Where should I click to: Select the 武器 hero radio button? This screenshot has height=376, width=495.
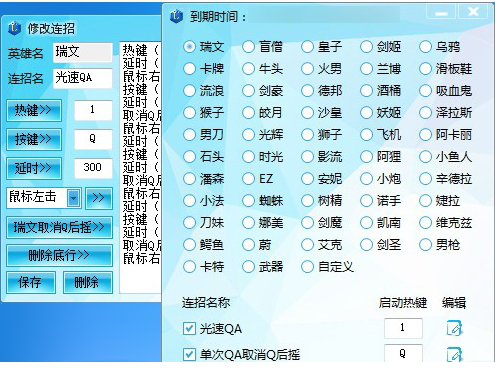[x=248, y=267]
